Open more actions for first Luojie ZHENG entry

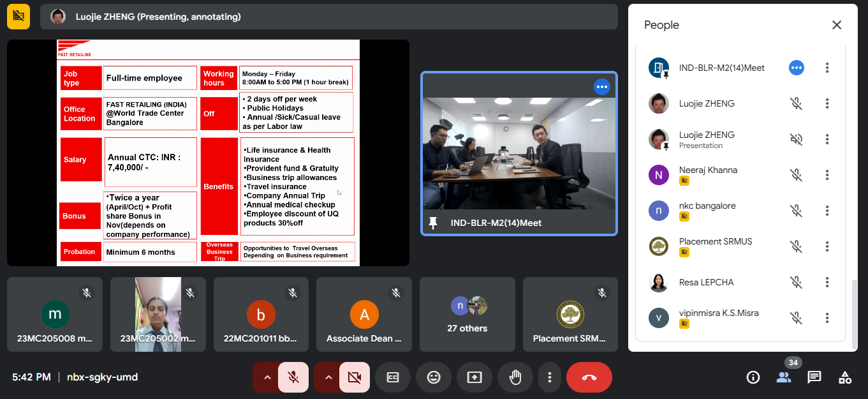click(x=827, y=103)
